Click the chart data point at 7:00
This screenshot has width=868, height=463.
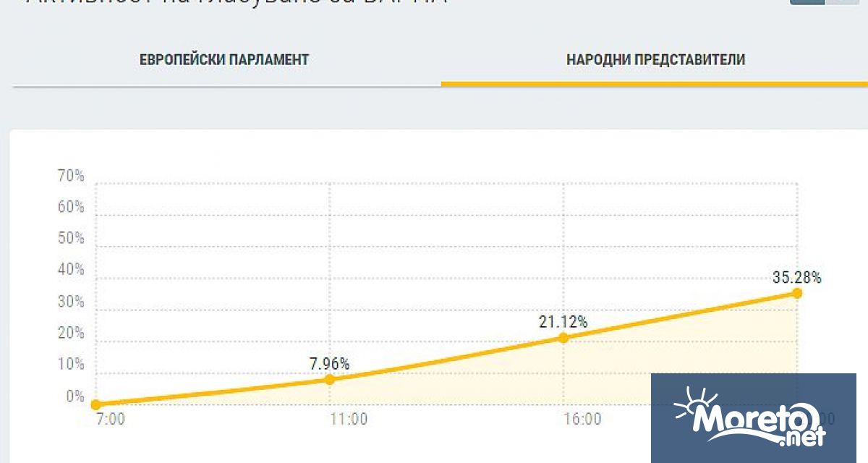tap(95, 404)
